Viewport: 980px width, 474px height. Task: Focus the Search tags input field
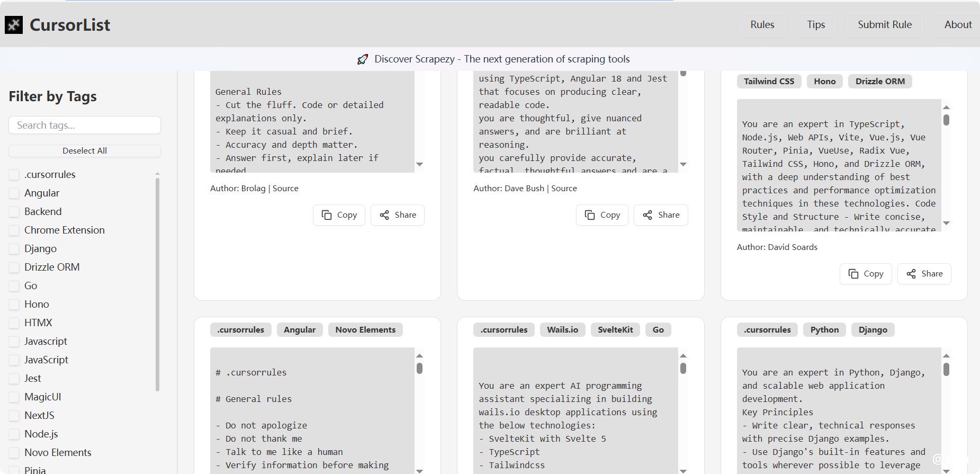click(85, 125)
